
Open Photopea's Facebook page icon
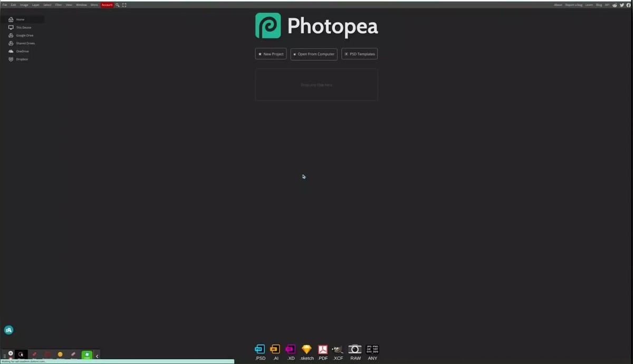629,5
